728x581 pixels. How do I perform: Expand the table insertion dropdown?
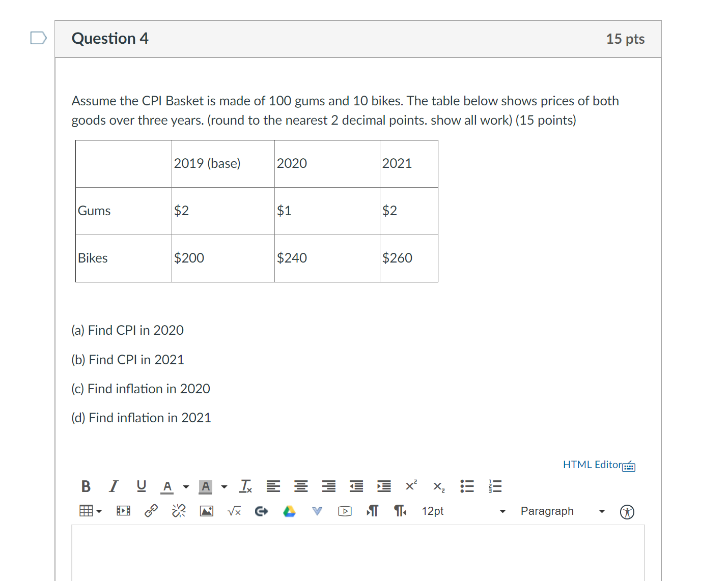pyautogui.click(x=99, y=511)
